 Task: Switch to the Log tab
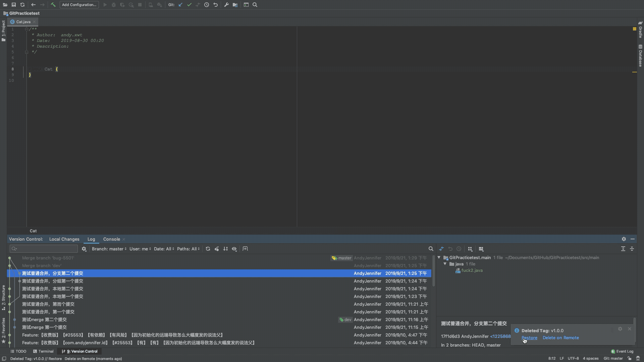pos(91,239)
